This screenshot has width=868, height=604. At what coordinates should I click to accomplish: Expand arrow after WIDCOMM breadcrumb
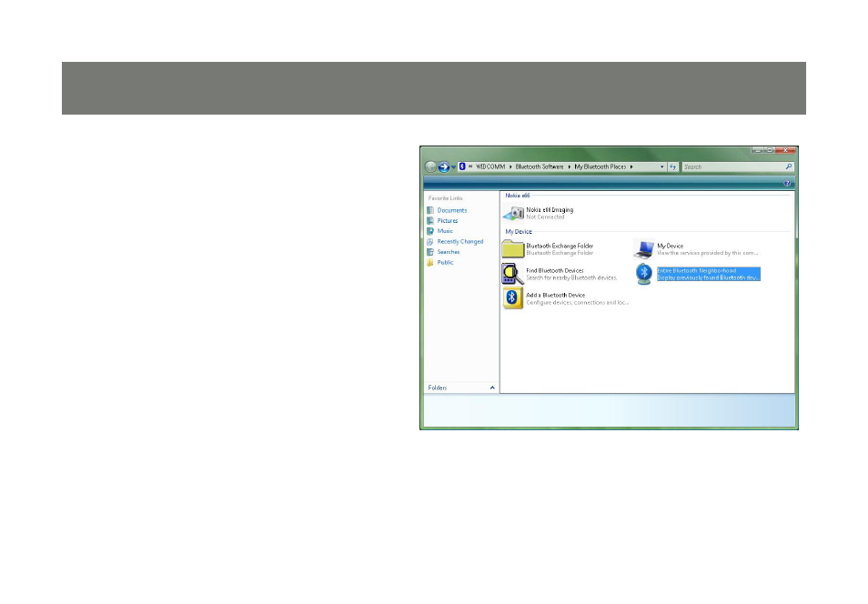coord(510,166)
